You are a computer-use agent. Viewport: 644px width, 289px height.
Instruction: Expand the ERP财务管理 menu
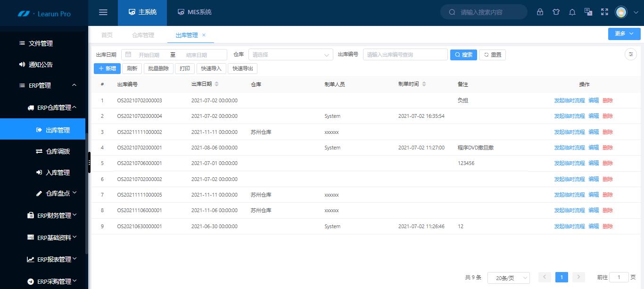56,215
